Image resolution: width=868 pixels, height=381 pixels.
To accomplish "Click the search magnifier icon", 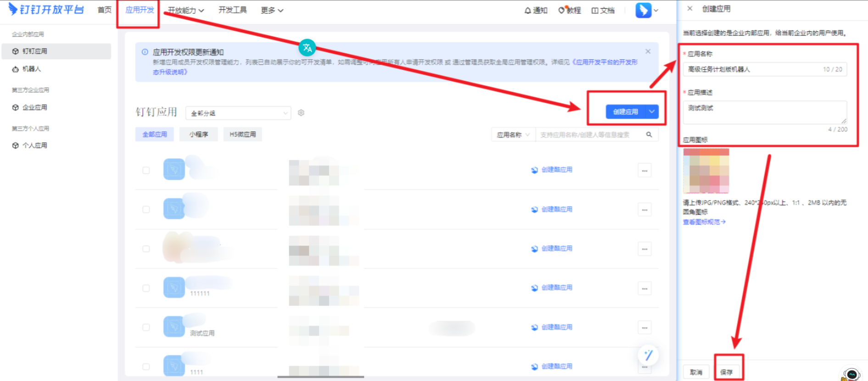I will pos(649,134).
